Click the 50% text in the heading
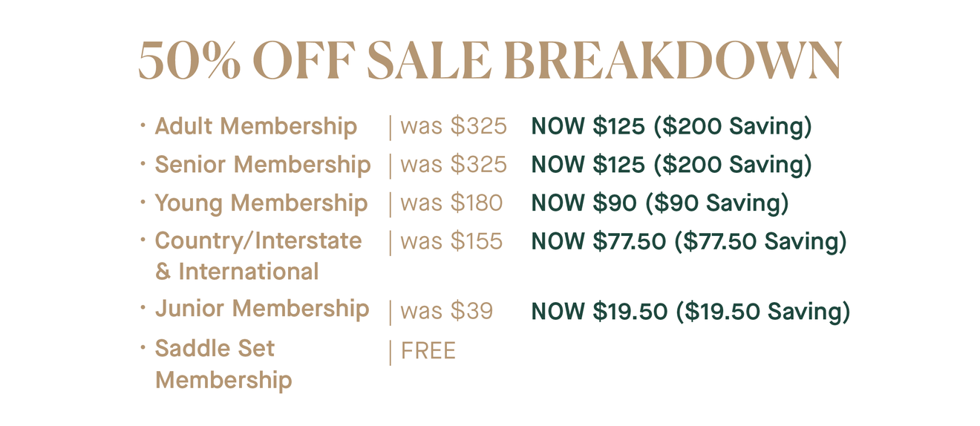 pos(190,60)
